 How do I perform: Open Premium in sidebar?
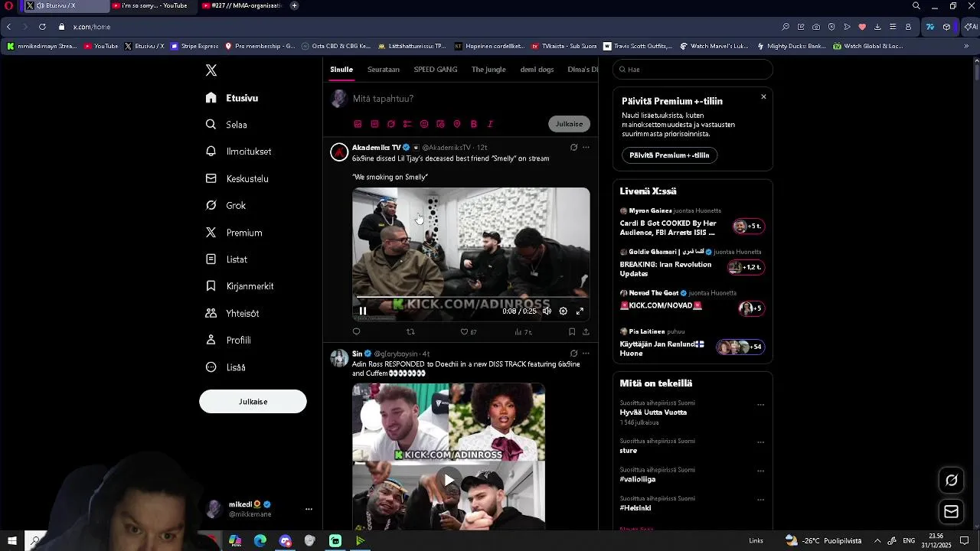click(234, 233)
